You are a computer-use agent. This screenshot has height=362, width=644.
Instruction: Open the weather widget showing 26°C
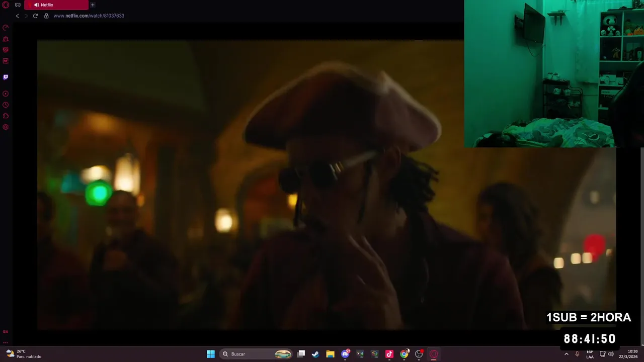tap(23, 354)
